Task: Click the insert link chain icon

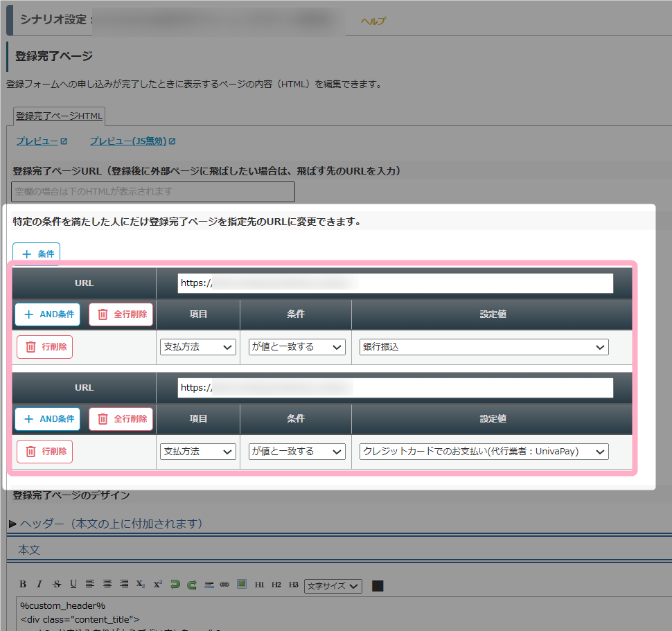Action: pyautogui.click(x=224, y=585)
